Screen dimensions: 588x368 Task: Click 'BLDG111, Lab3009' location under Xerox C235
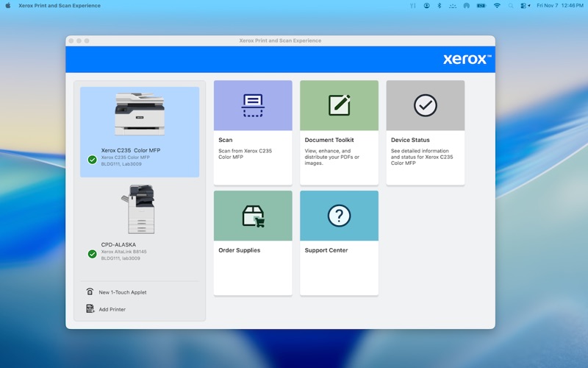tap(121, 164)
